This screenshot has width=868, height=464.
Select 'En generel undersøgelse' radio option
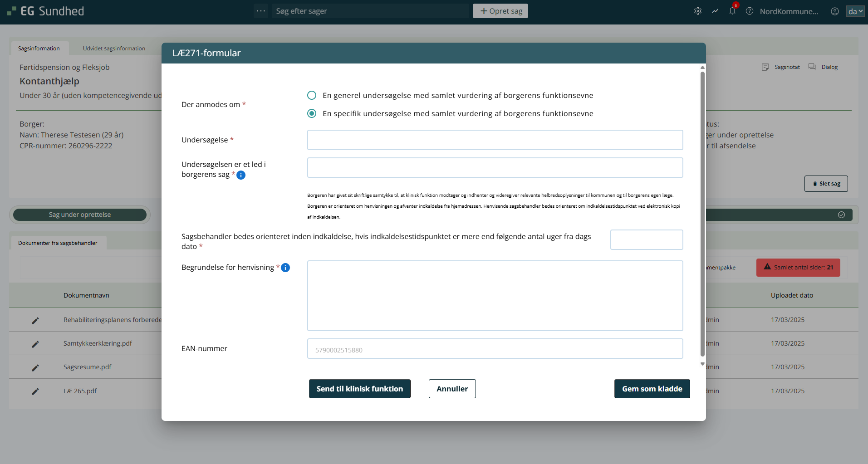pos(312,95)
